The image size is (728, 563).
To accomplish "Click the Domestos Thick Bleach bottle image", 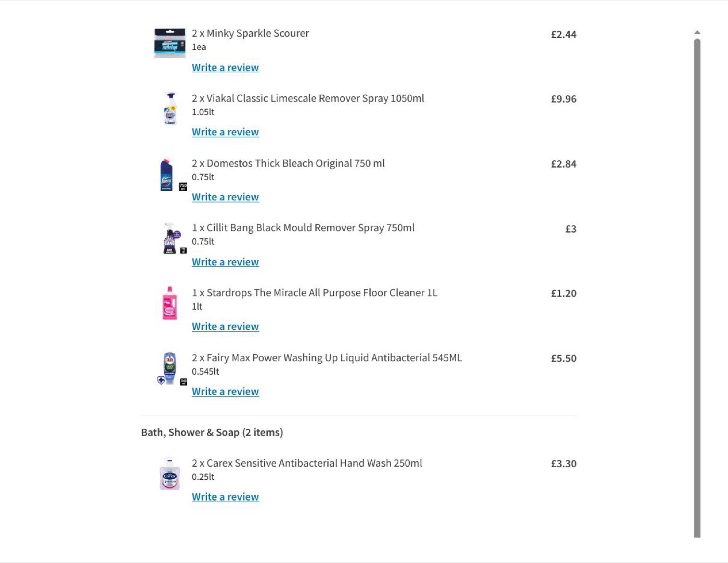I will click(x=166, y=174).
